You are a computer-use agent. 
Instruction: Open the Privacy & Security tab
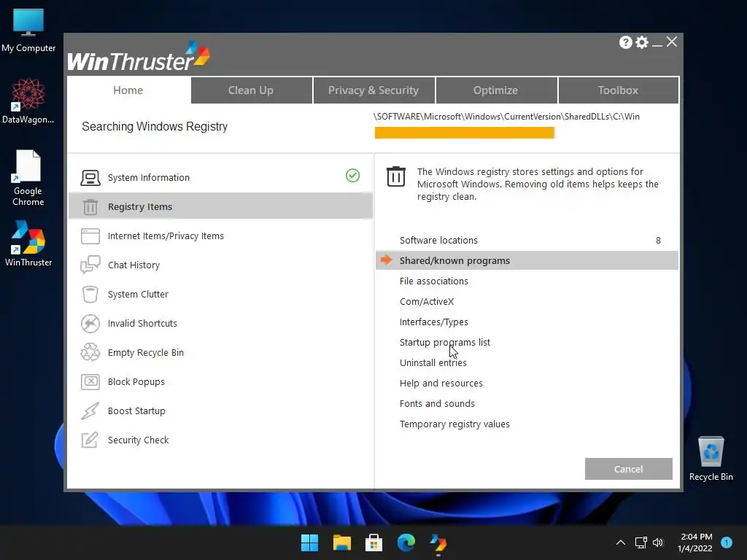[373, 90]
